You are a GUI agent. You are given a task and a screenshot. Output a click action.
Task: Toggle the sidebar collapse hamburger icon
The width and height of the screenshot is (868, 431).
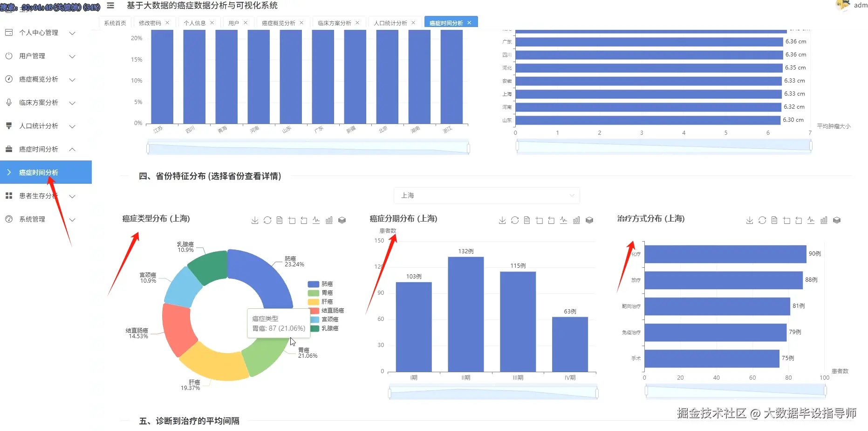click(x=110, y=6)
